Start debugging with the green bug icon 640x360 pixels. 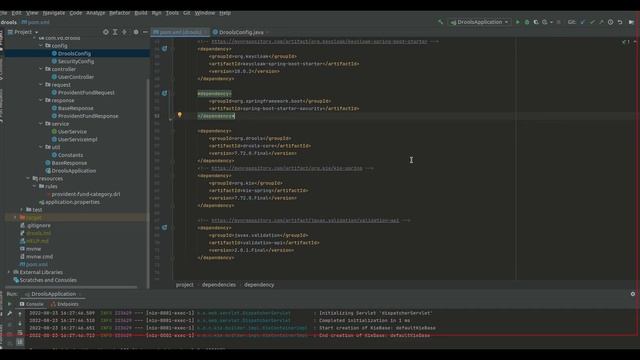click(527, 22)
